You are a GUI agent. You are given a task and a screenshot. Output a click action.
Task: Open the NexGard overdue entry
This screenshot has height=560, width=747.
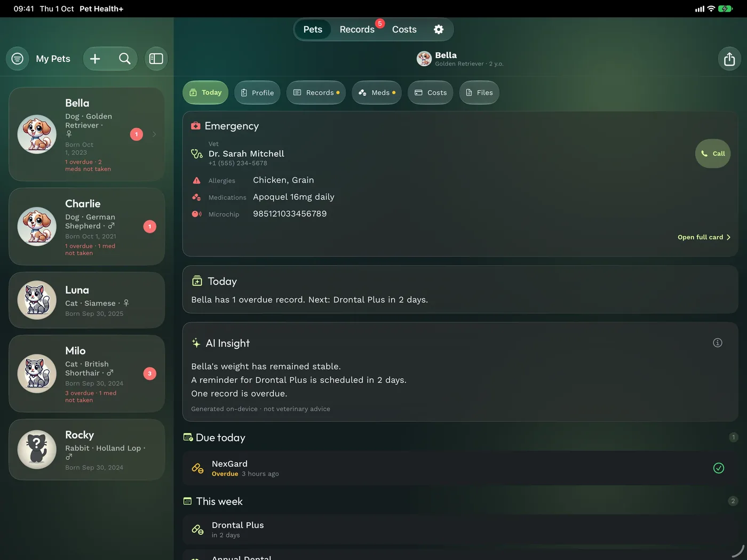point(460,468)
